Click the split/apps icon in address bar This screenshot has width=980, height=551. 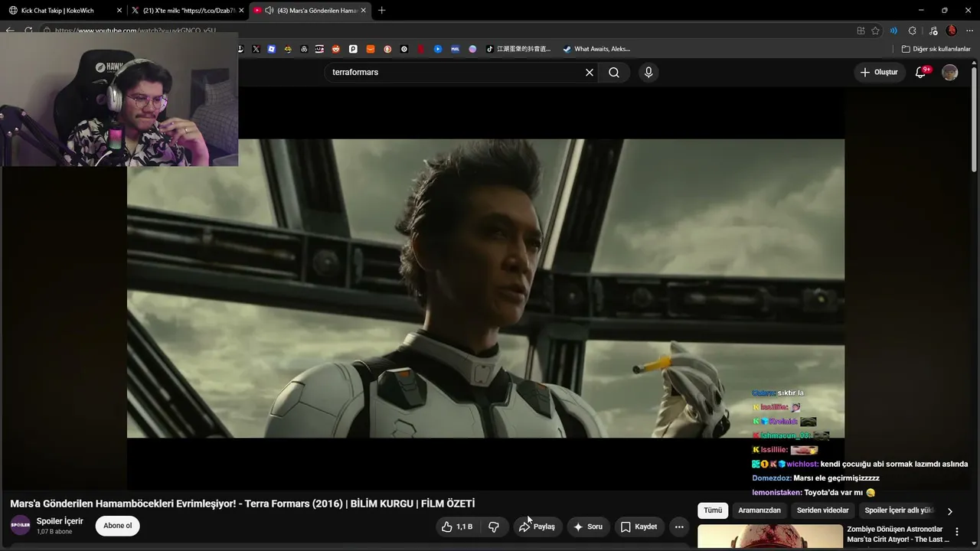point(861,31)
